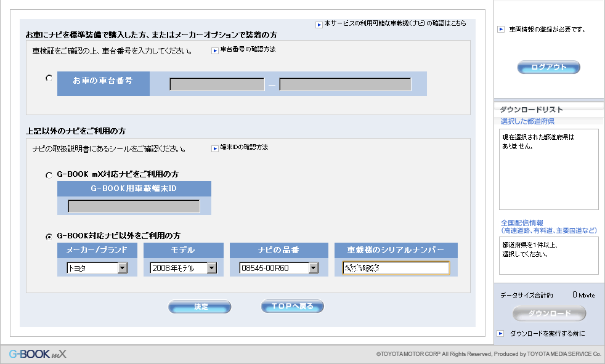Click the 決定 button
605x364 pixels.
(x=200, y=307)
